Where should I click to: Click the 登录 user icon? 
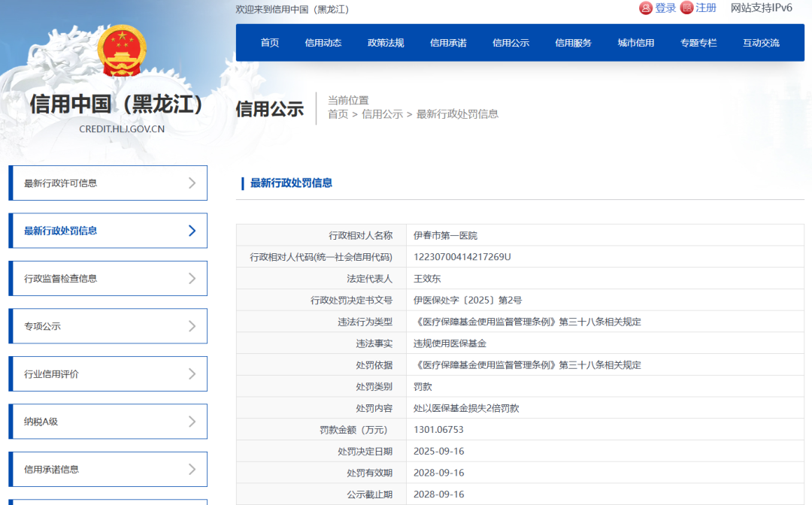coord(645,8)
